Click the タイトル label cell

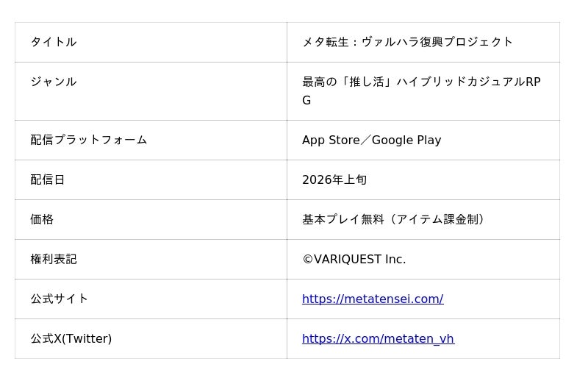click(x=54, y=42)
